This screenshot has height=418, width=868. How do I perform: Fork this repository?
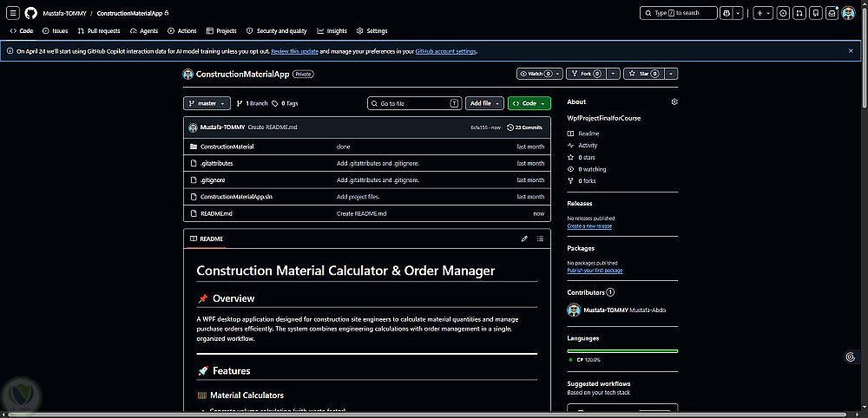pyautogui.click(x=586, y=74)
